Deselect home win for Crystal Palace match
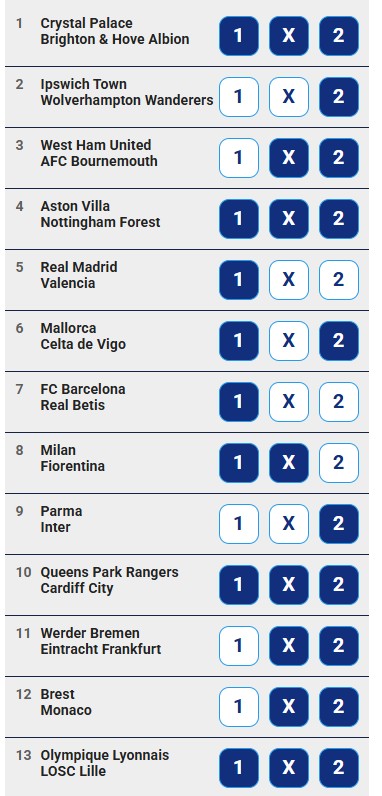Image resolution: width=382 pixels, height=796 pixels. click(239, 36)
